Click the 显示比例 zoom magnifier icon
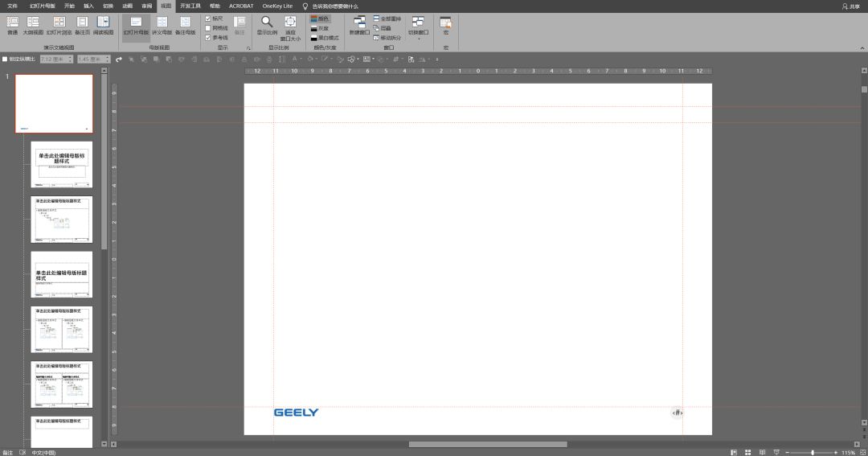 [267, 23]
